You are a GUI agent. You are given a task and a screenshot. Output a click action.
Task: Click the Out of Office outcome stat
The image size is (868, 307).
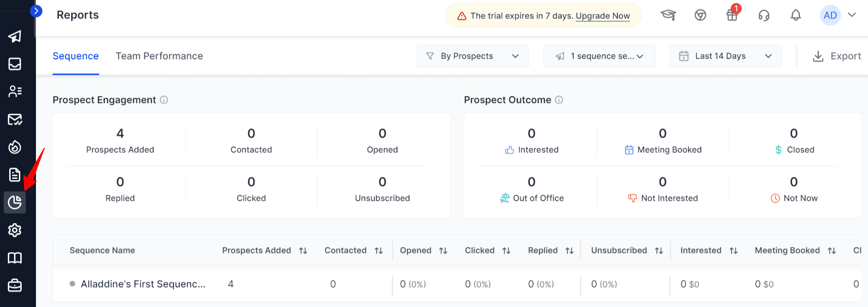pos(531,189)
